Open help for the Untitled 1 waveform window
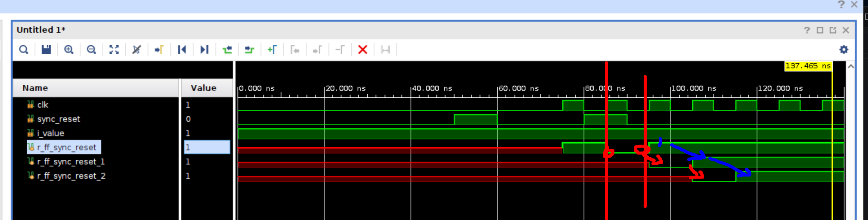Screen dimensions: 868x220 click(807, 30)
